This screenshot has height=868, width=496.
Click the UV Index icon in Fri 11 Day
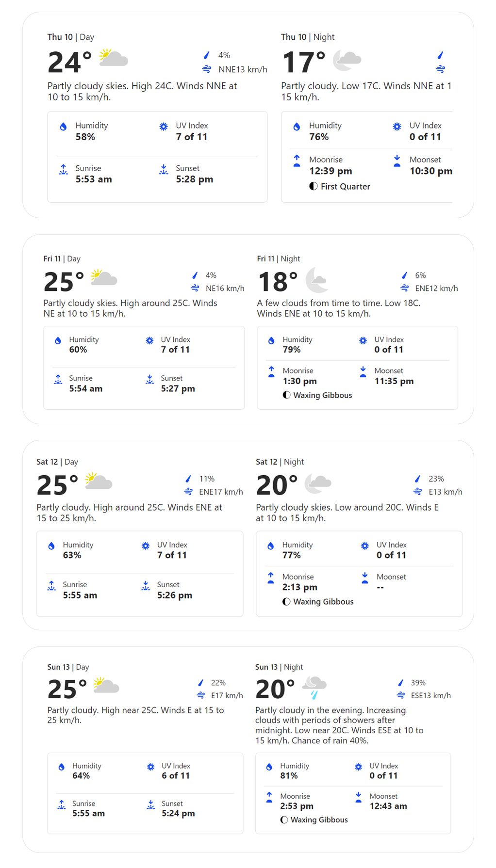[149, 340]
